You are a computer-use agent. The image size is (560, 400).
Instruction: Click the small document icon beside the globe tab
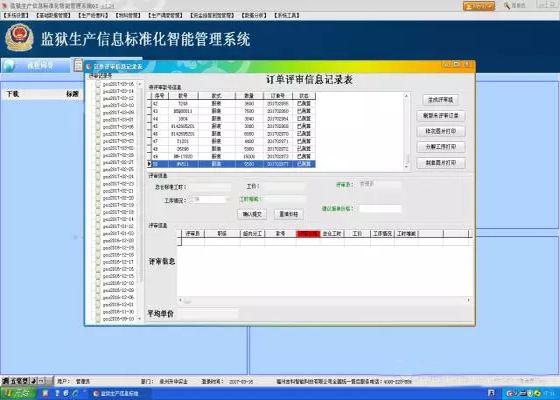click(x=78, y=65)
